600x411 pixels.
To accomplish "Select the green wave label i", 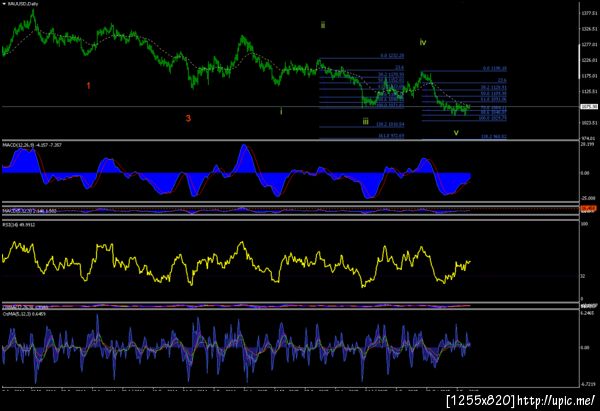I will (x=281, y=111).
